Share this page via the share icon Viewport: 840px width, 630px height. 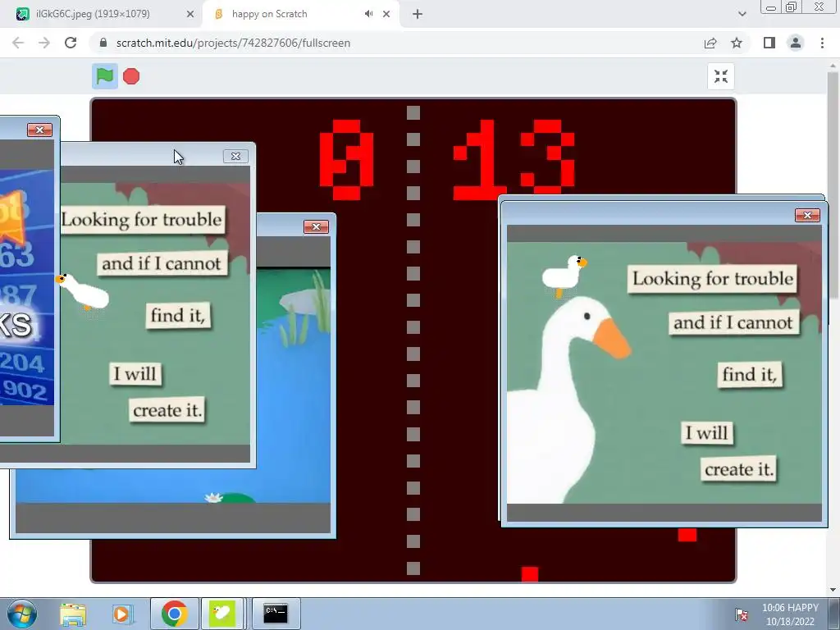(710, 43)
